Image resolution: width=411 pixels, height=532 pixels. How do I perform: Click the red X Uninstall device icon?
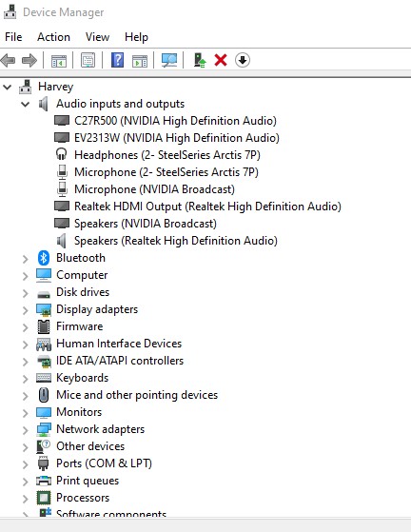tap(221, 60)
